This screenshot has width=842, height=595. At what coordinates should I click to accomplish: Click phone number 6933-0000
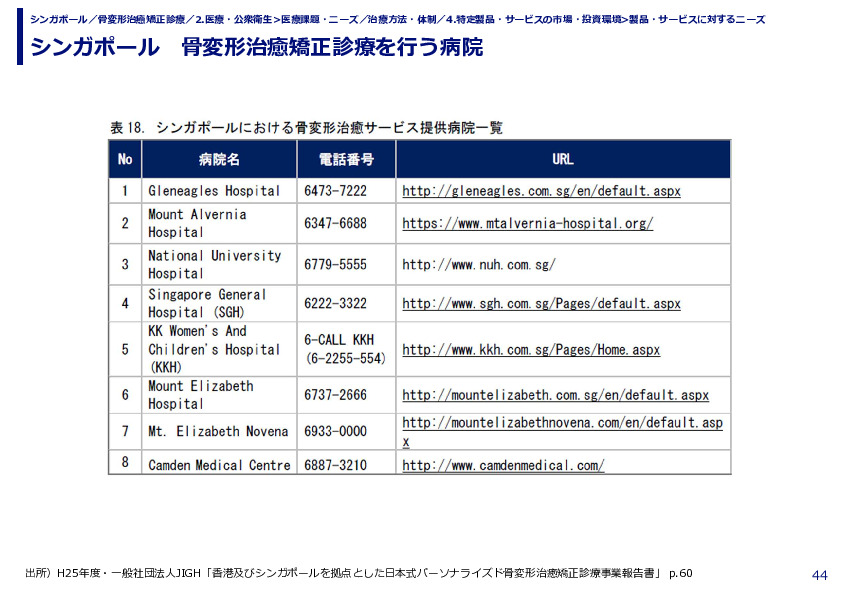335,431
